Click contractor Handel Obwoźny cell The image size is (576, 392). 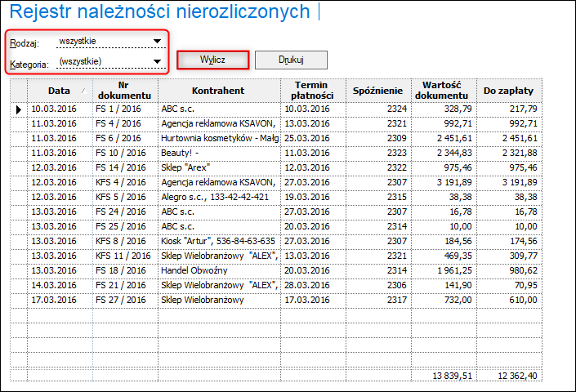tap(219, 271)
